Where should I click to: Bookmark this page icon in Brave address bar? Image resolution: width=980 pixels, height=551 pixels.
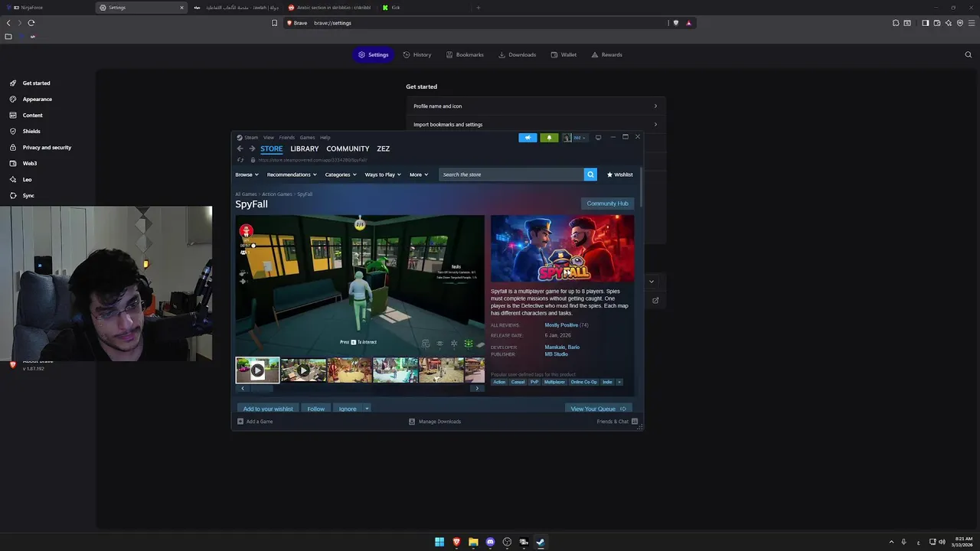(x=274, y=23)
